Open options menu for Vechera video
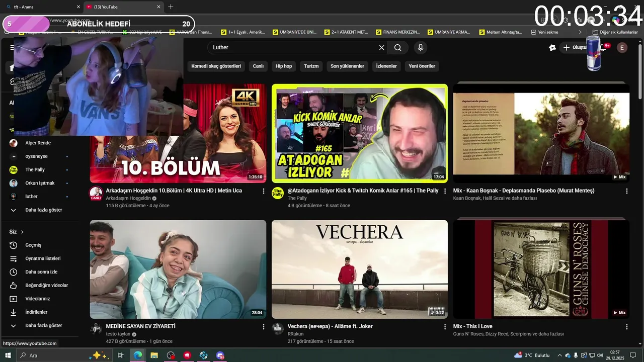 (x=445, y=327)
